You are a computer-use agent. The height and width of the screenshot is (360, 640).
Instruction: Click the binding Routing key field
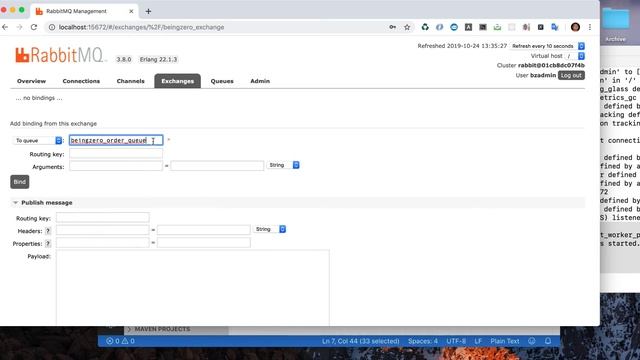116,154
